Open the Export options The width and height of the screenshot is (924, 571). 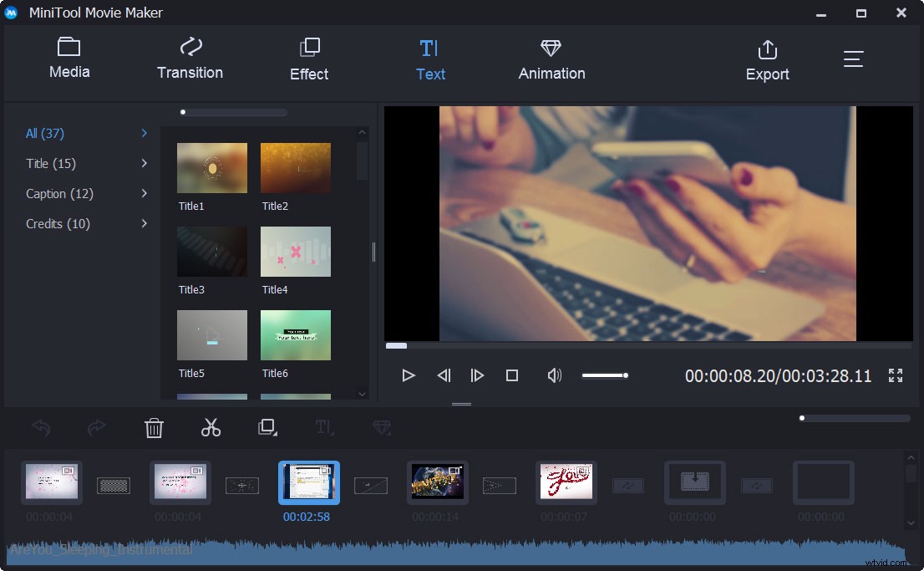(767, 59)
